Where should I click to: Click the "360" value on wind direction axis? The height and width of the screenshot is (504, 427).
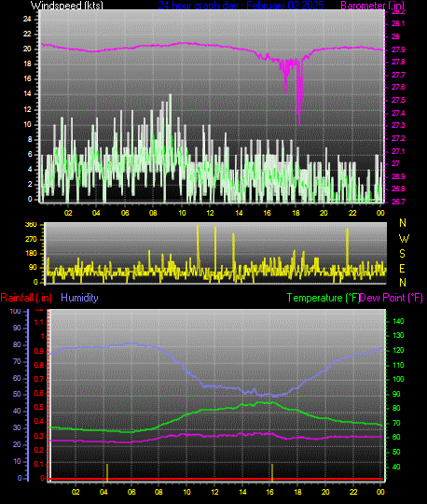(x=31, y=224)
